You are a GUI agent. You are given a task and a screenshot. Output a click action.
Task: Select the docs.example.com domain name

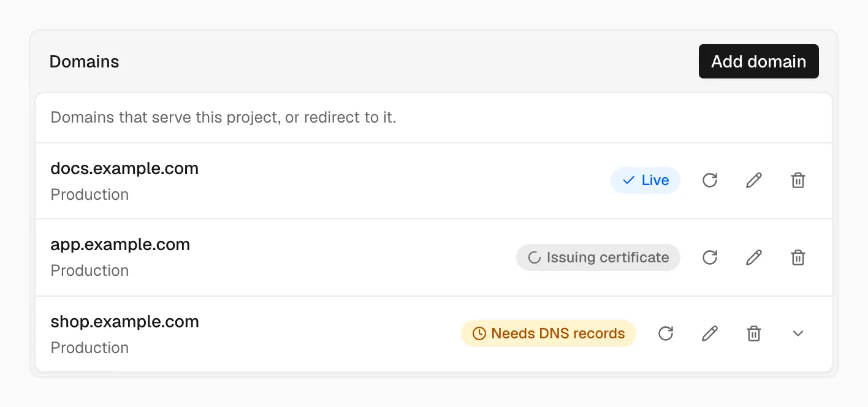point(124,169)
